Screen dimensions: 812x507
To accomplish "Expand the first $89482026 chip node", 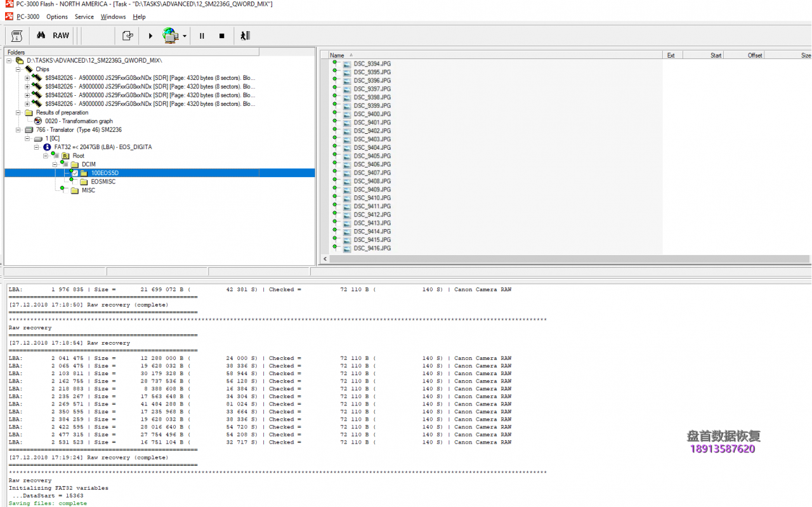I will [27, 78].
